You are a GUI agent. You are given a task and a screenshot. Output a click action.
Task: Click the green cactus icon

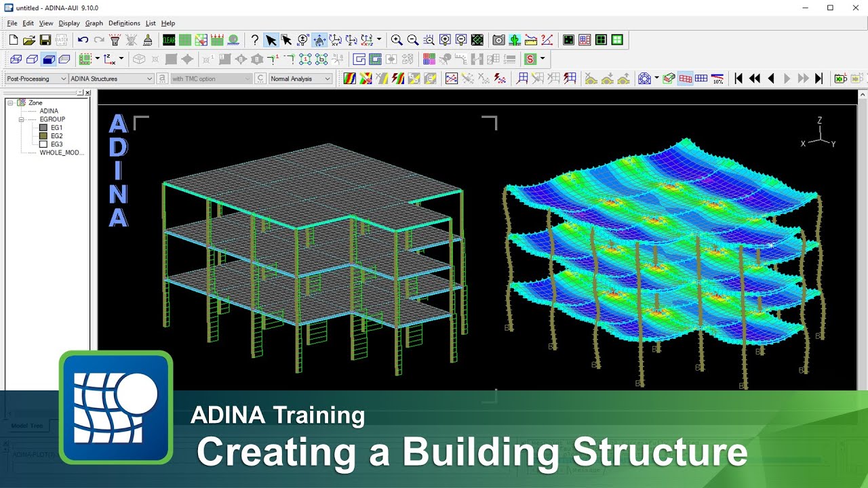(x=515, y=40)
